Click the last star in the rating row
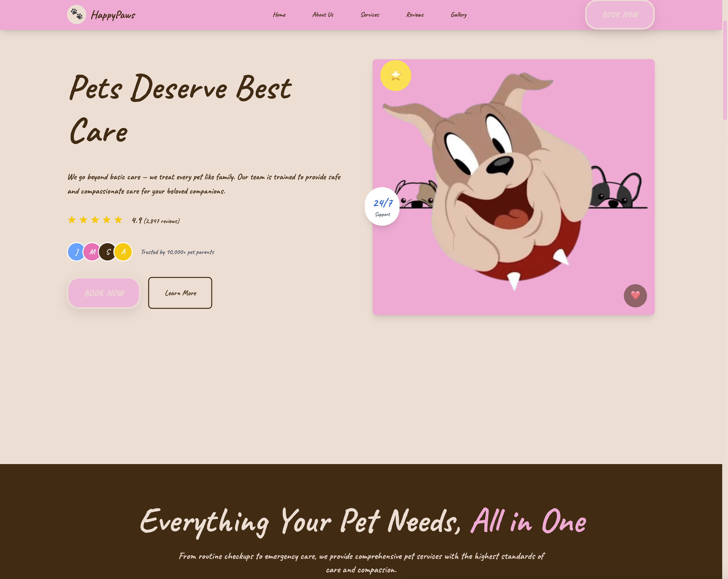The height and width of the screenshot is (579, 728). [118, 220]
